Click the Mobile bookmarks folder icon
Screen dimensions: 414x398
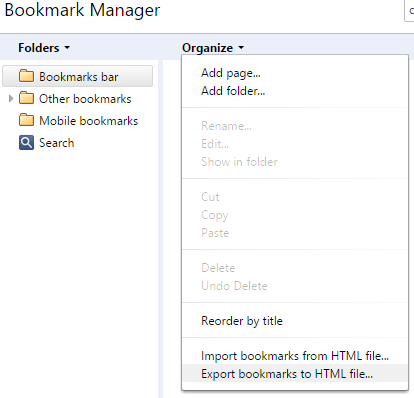[26, 120]
